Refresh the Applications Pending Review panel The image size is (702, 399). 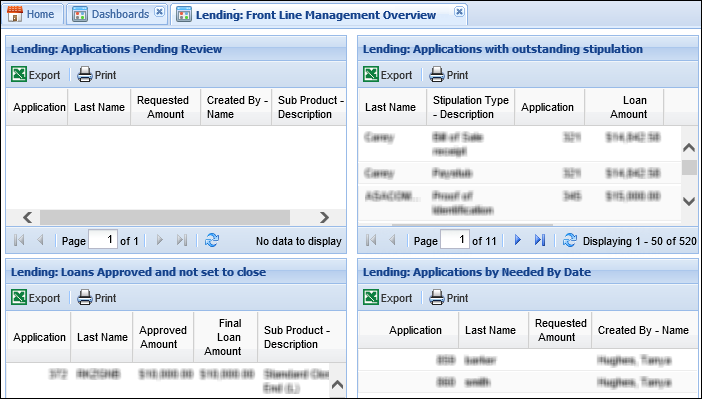coord(212,240)
